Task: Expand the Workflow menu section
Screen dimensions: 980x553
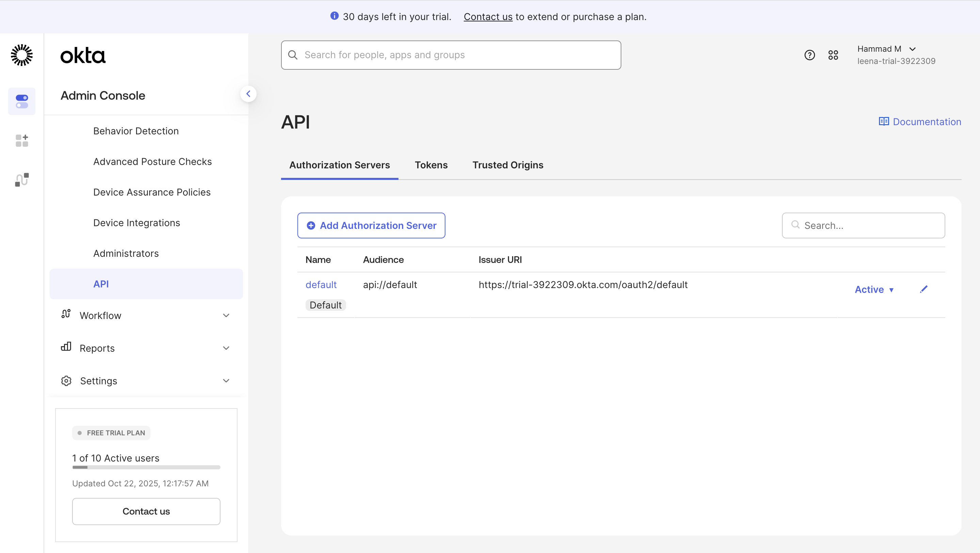Action: 146,315
